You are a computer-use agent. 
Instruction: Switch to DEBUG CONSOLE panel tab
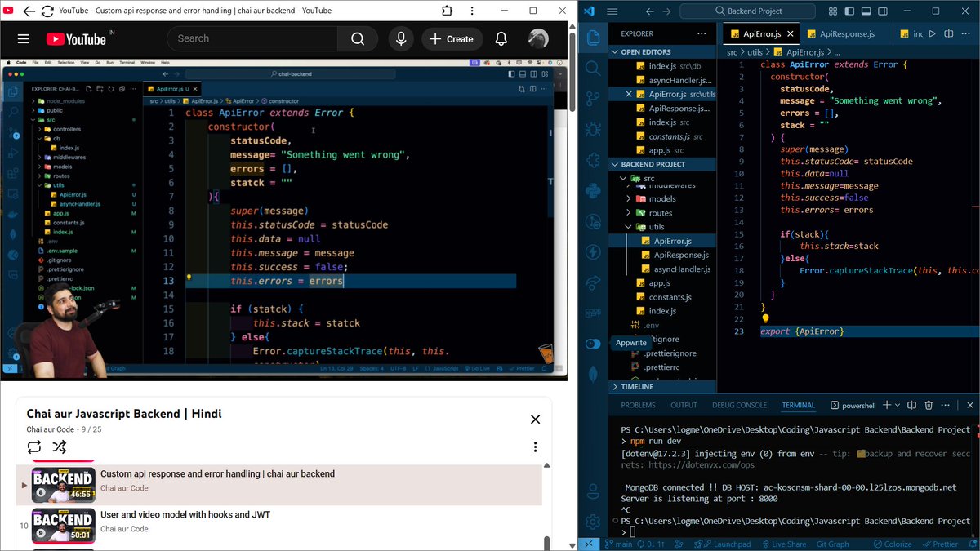click(x=739, y=405)
